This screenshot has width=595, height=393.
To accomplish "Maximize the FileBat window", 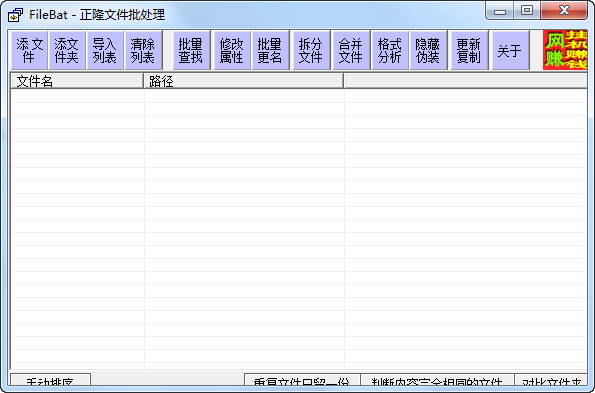I will 527,11.
